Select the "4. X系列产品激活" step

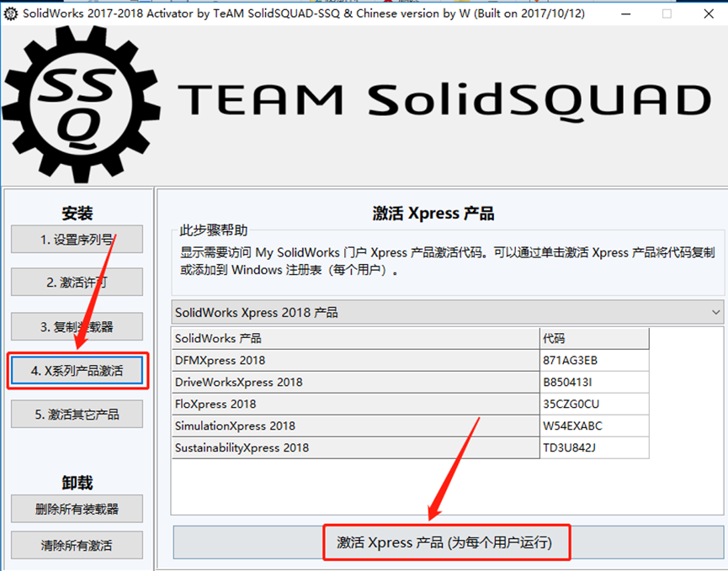tap(77, 371)
